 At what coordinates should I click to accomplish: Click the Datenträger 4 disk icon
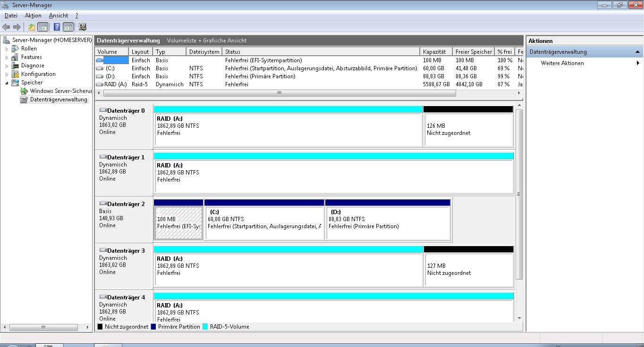[x=103, y=297]
